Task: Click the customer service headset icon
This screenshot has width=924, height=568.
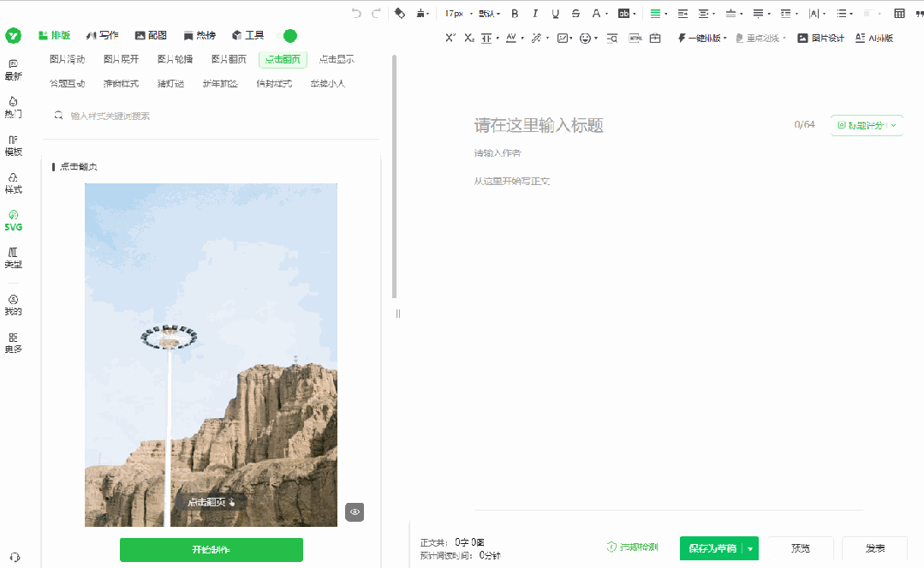Action: (15, 558)
